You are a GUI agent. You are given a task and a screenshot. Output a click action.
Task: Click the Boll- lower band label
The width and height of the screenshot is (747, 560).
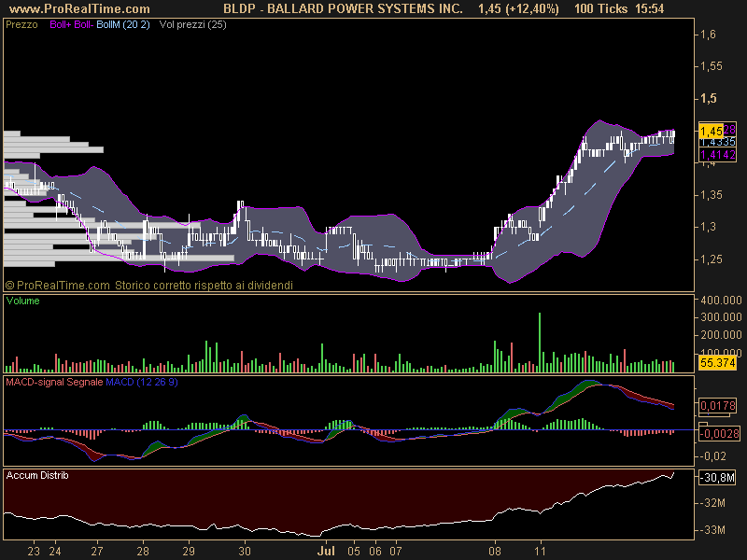pyautogui.click(x=83, y=25)
